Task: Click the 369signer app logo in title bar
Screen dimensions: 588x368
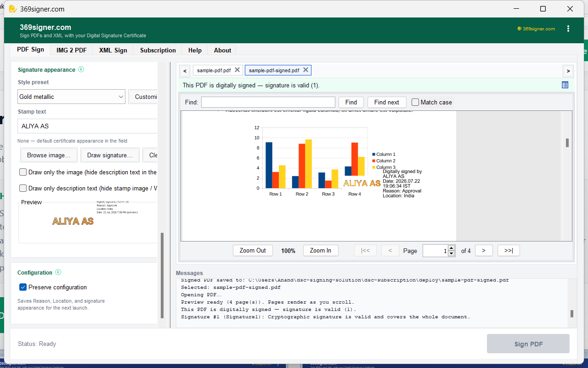Action: (13, 9)
